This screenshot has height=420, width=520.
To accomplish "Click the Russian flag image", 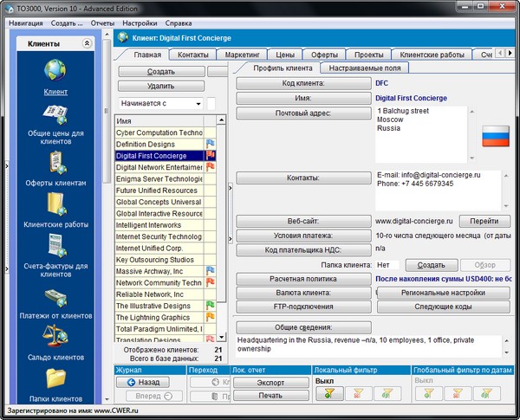I will 497,136.
